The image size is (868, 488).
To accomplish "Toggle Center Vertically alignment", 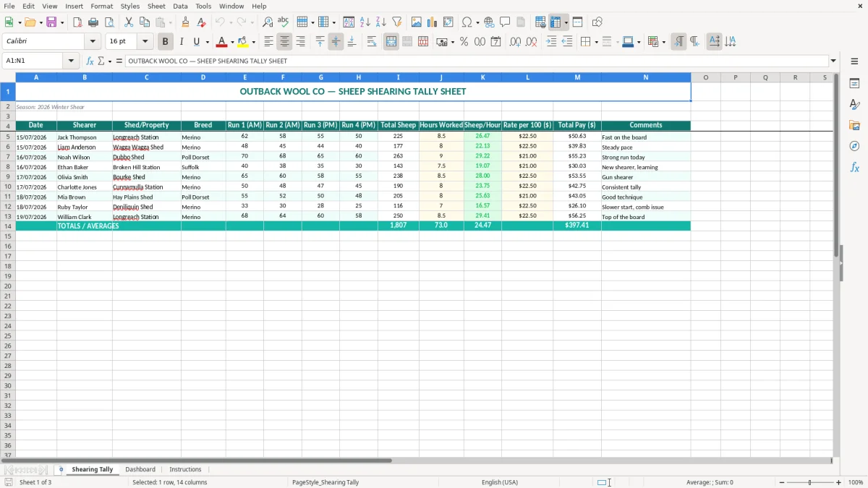I will pos(336,42).
